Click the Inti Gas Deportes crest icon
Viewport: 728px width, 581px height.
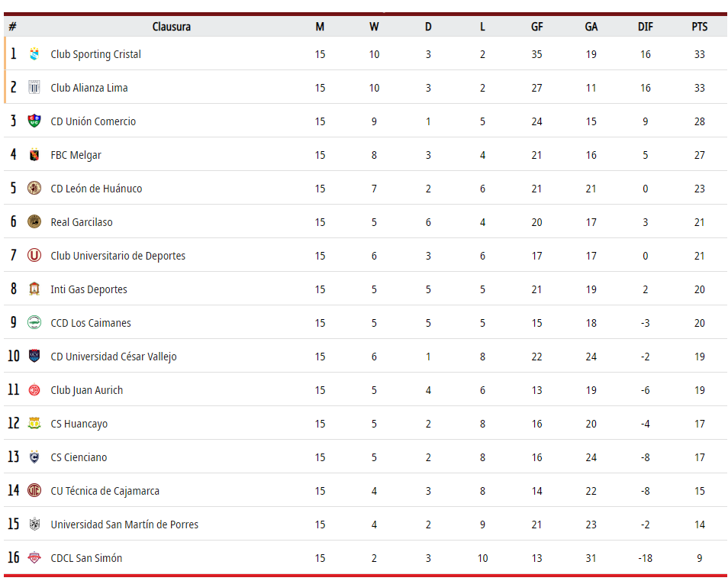[34, 289]
